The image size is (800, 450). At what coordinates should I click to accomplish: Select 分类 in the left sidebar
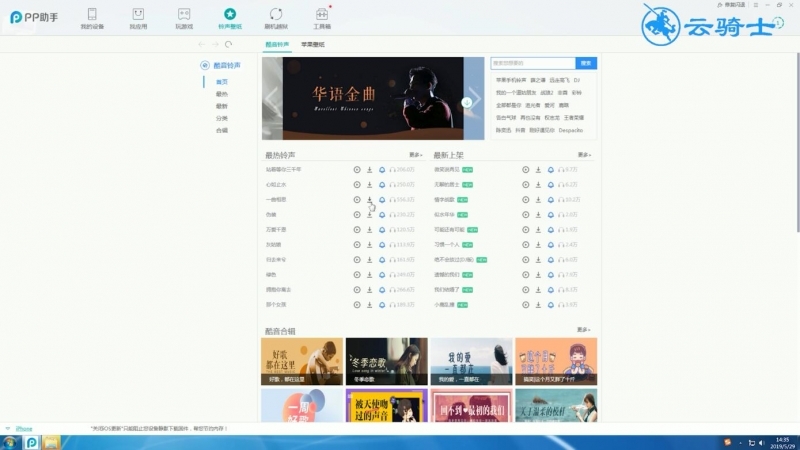coord(221,118)
